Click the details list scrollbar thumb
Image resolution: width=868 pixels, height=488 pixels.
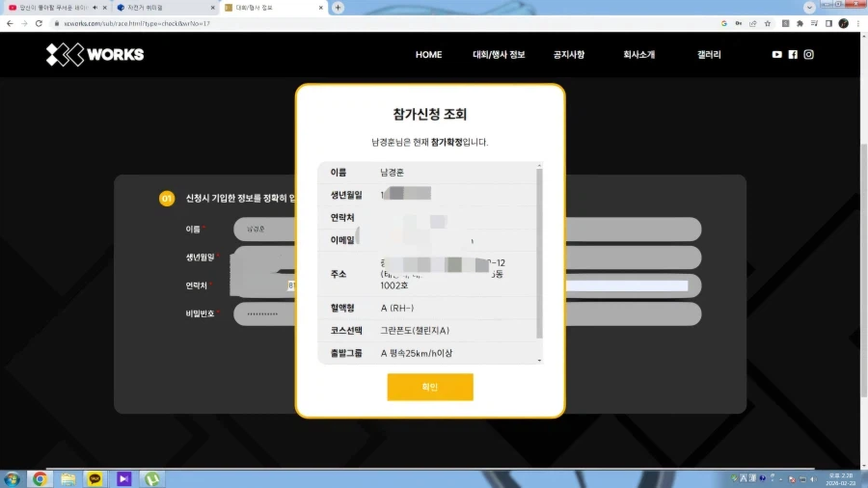(x=539, y=254)
